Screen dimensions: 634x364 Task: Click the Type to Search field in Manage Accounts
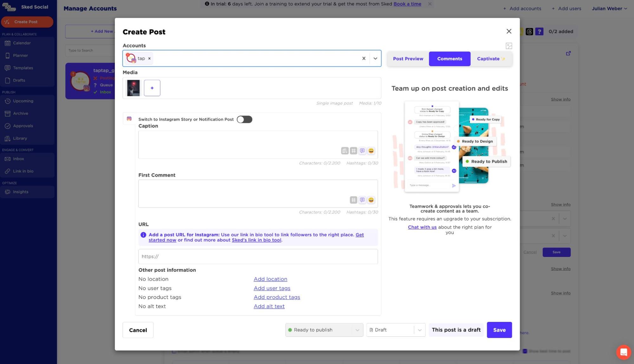point(90,50)
